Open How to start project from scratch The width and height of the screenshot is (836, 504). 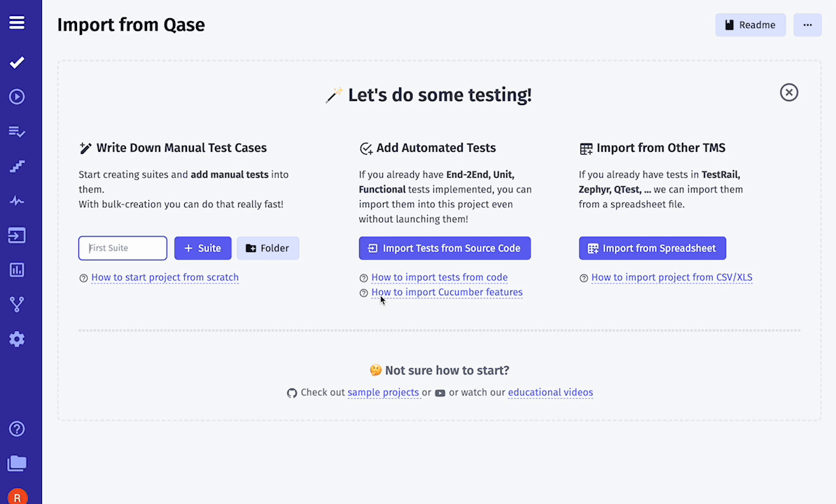pos(165,278)
